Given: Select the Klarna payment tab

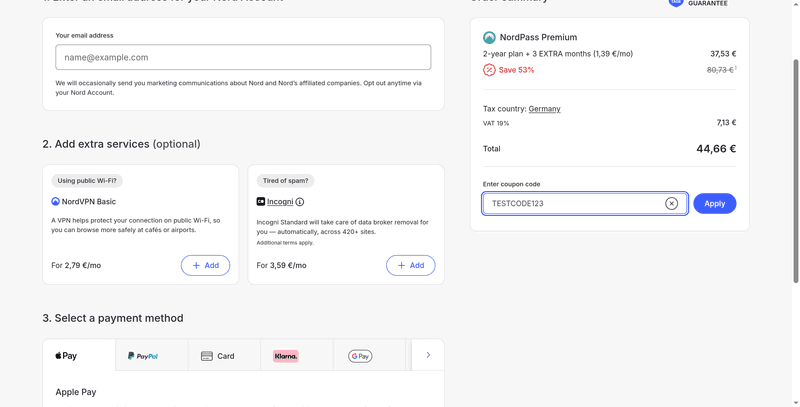Looking at the screenshot, I should [x=297, y=355].
